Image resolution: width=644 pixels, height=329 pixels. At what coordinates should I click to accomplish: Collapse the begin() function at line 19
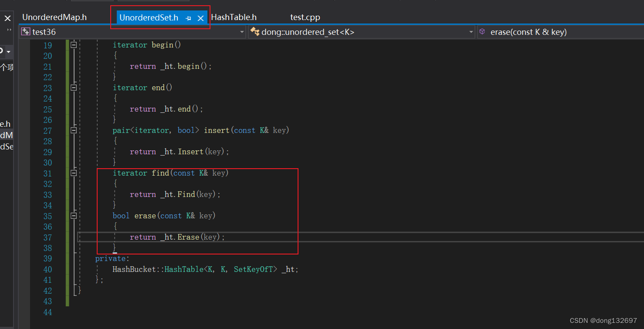pos(74,45)
